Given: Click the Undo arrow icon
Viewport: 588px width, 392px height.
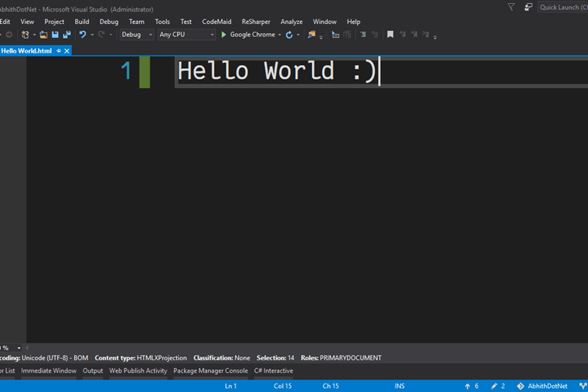Looking at the screenshot, I should [83, 35].
